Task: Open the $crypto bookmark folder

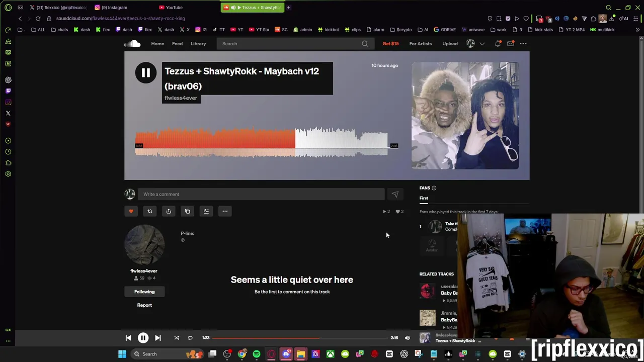Action: [400, 30]
